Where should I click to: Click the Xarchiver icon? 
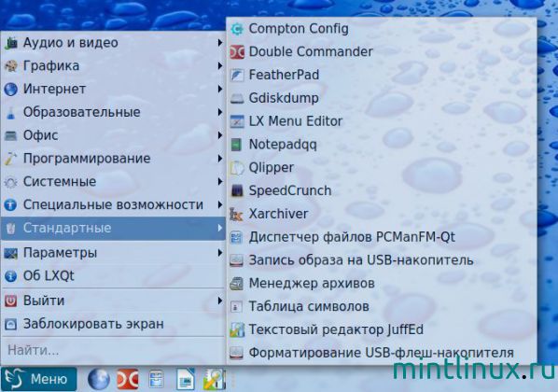237,214
